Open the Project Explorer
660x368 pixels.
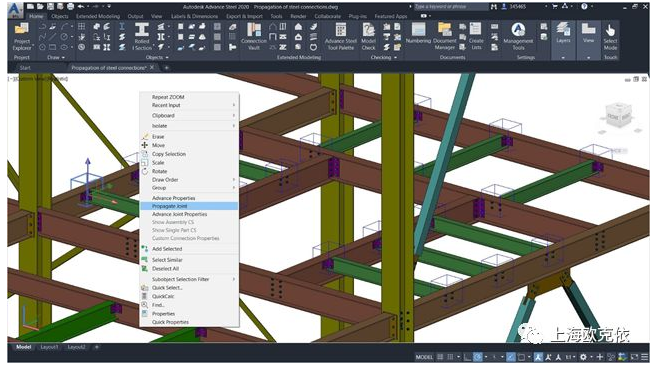[21, 37]
